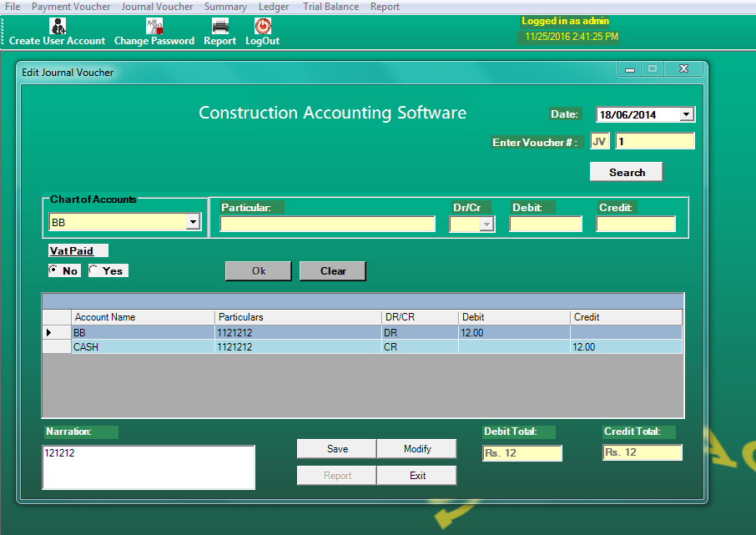Click the Credit amount input field
Image resolution: width=756 pixels, height=535 pixels.
tap(636, 225)
